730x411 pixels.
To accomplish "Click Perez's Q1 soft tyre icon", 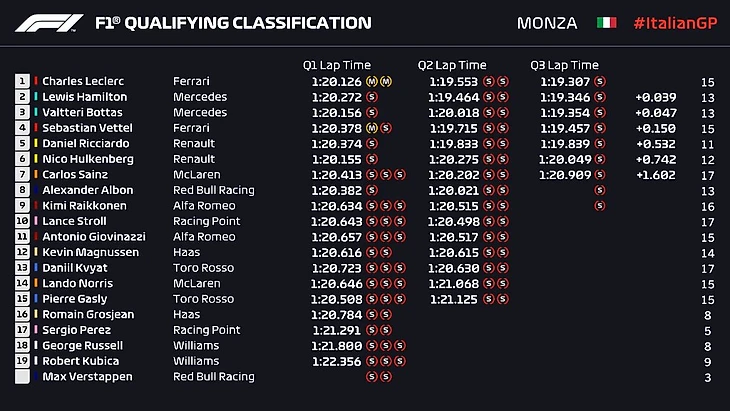I will point(372,330).
